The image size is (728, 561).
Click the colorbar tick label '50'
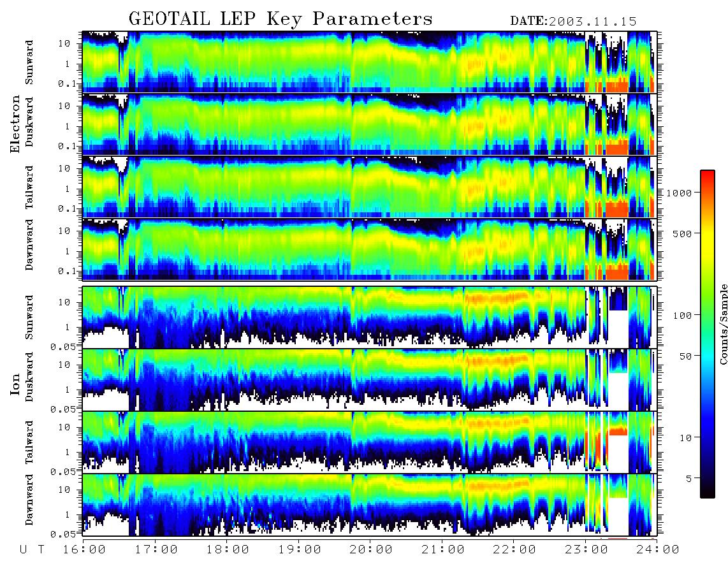[x=685, y=356]
